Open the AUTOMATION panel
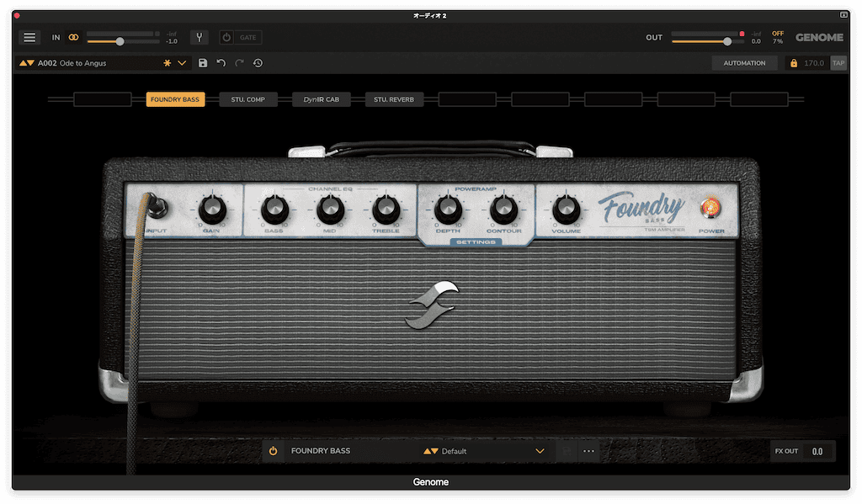 [744, 63]
